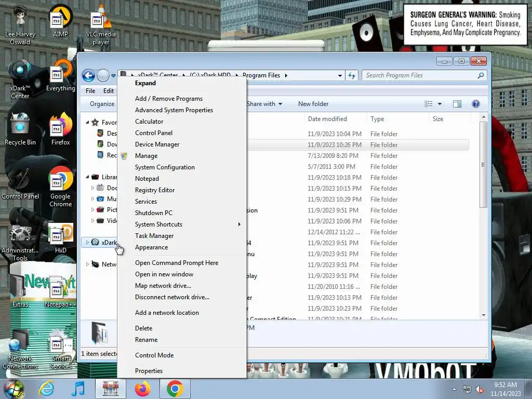532x399 pixels.
Task: Click the muted volume tray icon
Action: [480, 390]
